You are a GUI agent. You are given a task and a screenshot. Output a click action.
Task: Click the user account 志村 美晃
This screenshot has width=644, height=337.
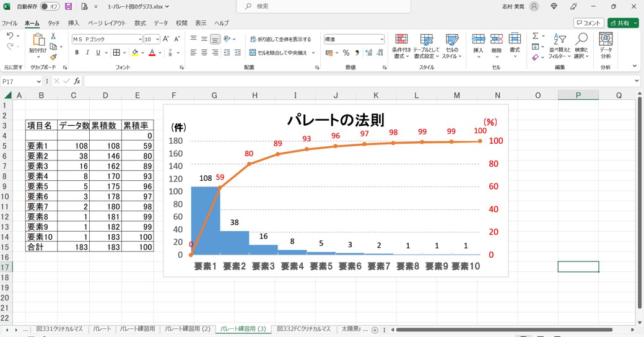520,7
